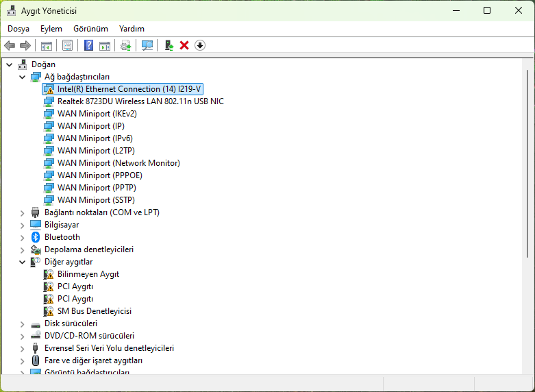Image resolution: width=535 pixels, height=392 pixels.
Task: Click the Bilinmeyen Aygıt warning icon
Action: [x=49, y=274]
